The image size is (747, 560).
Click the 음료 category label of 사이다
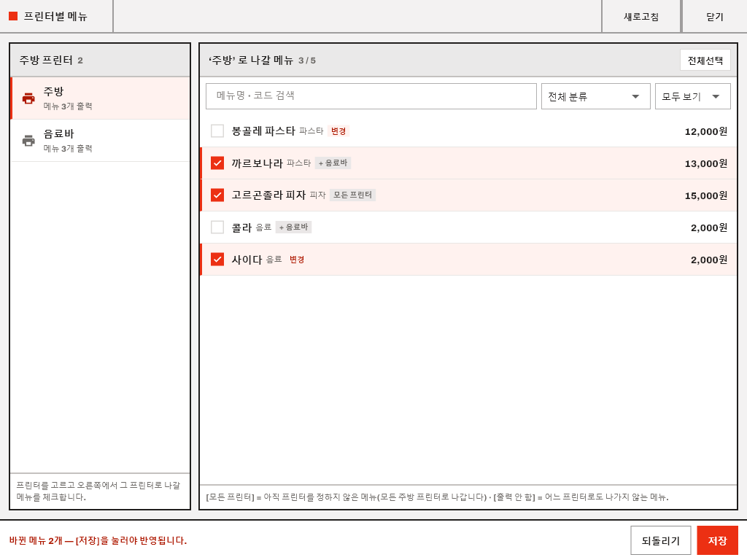click(x=274, y=259)
